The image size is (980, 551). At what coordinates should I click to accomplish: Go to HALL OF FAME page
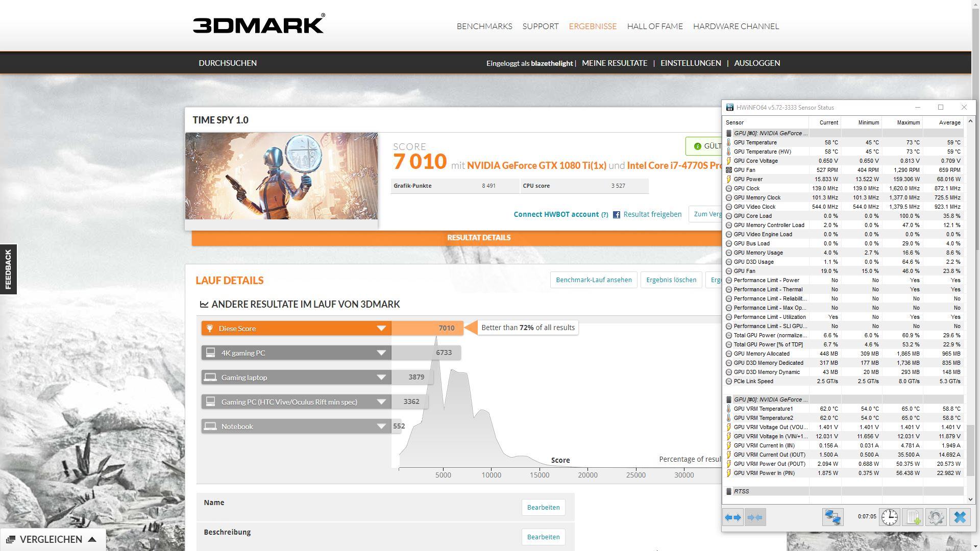tap(654, 26)
